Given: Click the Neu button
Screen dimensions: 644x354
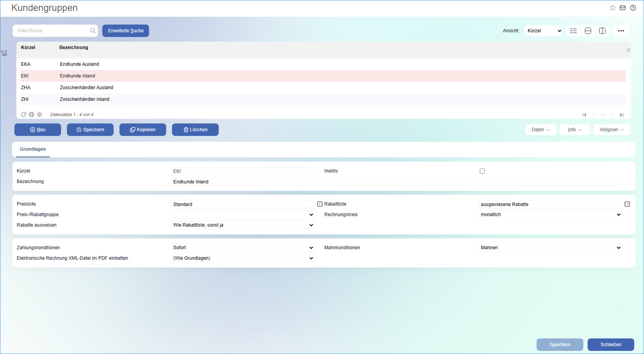Looking at the screenshot, I should (x=38, y=130).
